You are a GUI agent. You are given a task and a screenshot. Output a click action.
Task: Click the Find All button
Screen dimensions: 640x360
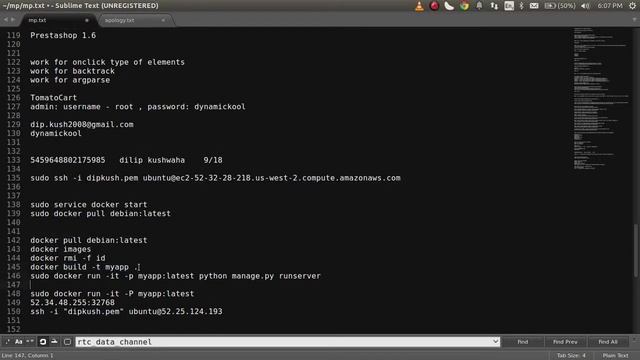pyautogui.click(x=608, y=342)
